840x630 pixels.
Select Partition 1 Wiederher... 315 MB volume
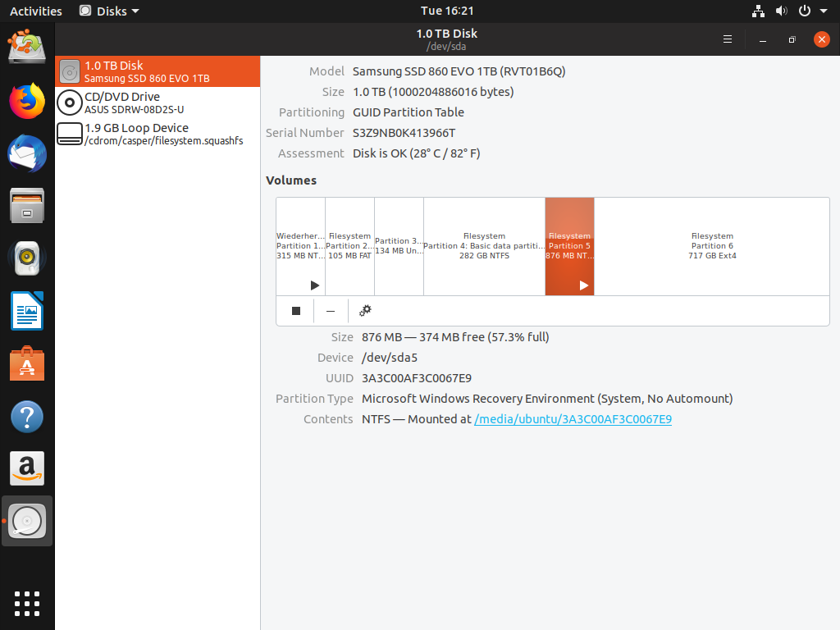click(x=300, y=246)
